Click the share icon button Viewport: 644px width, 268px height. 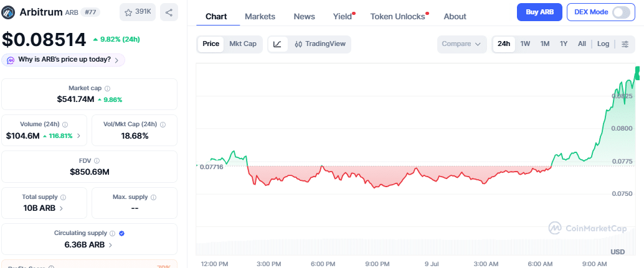(169, 12)
